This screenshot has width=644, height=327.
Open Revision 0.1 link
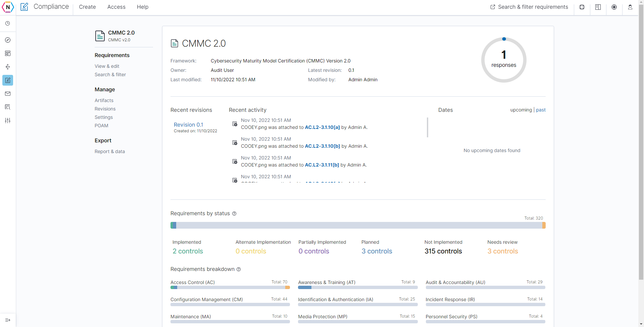188,125
